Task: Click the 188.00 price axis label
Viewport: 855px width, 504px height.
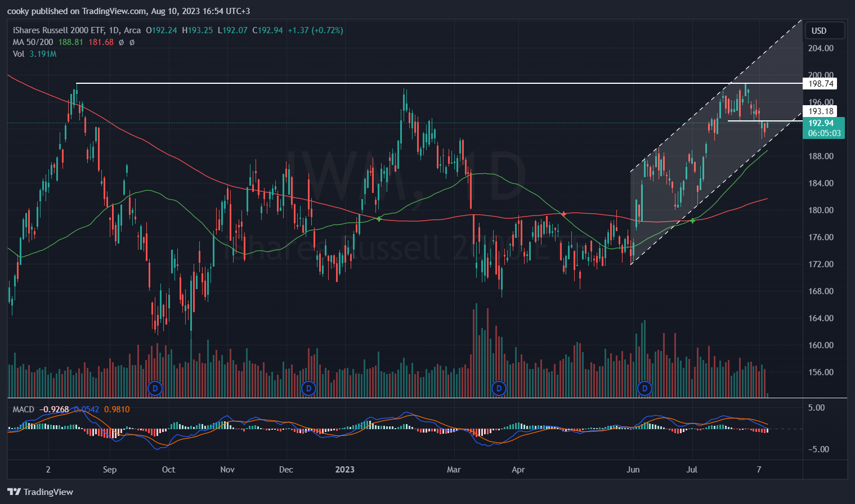Action: (x=821, y=156)
